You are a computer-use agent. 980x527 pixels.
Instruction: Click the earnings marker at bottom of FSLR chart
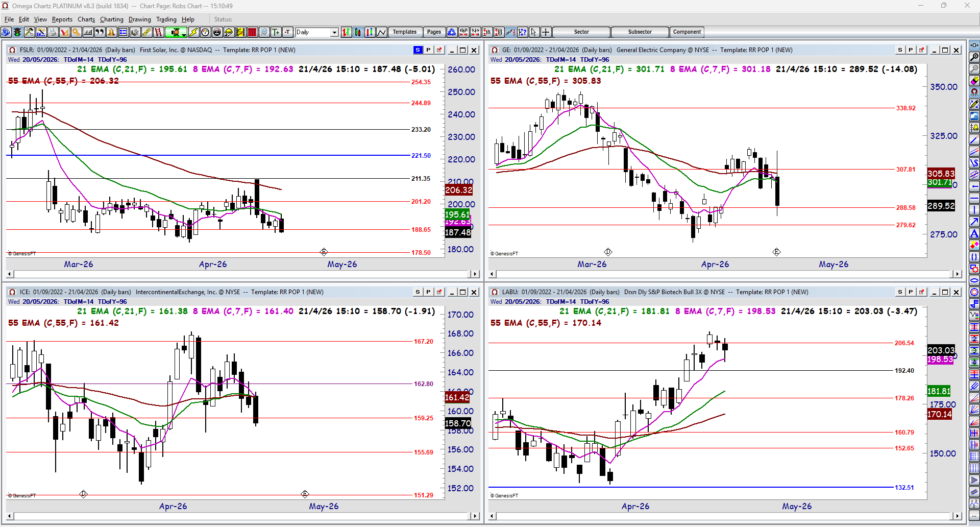pos(324,252)
